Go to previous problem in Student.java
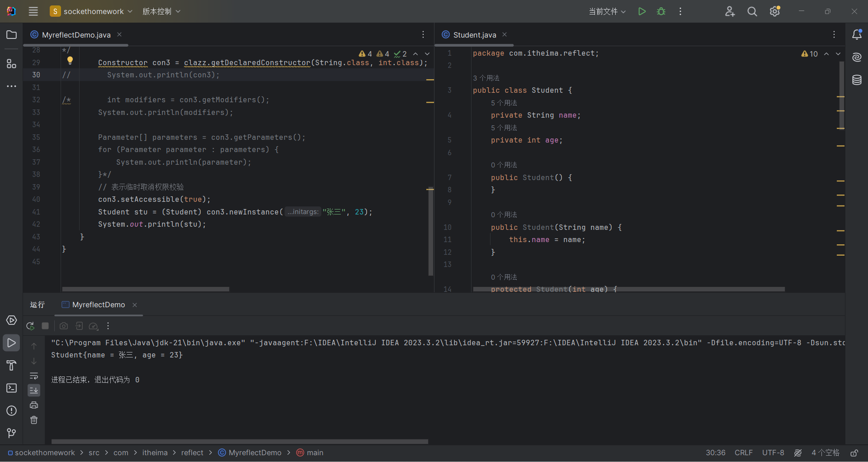 click(826, 54)
